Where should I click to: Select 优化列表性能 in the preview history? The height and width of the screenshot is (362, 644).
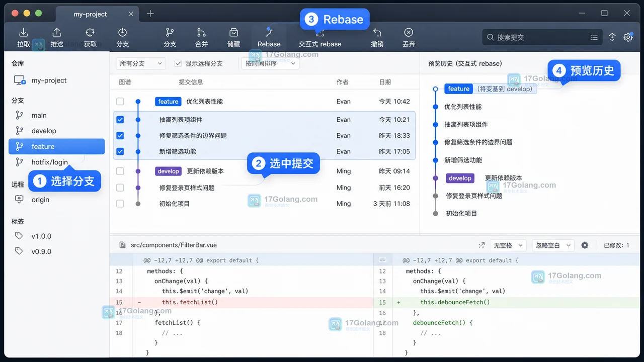463,107
